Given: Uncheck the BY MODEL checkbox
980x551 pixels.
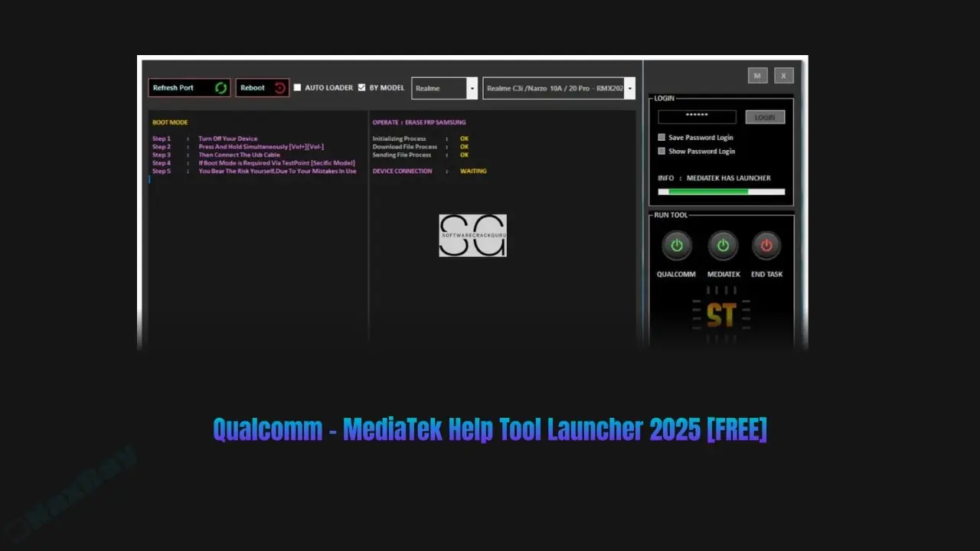Looking at the screenshot, I should (x=362, y=87).
